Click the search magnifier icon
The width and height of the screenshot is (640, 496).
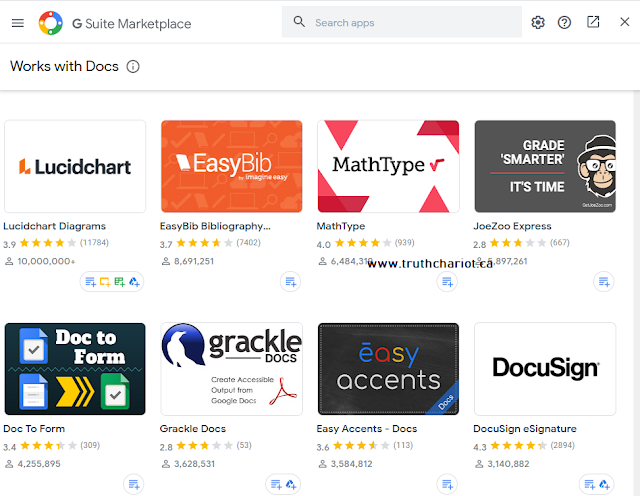tap(299, 22)
